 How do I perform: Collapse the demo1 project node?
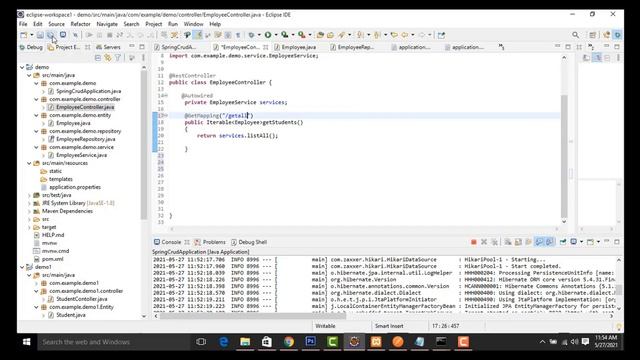pos(22,267)
